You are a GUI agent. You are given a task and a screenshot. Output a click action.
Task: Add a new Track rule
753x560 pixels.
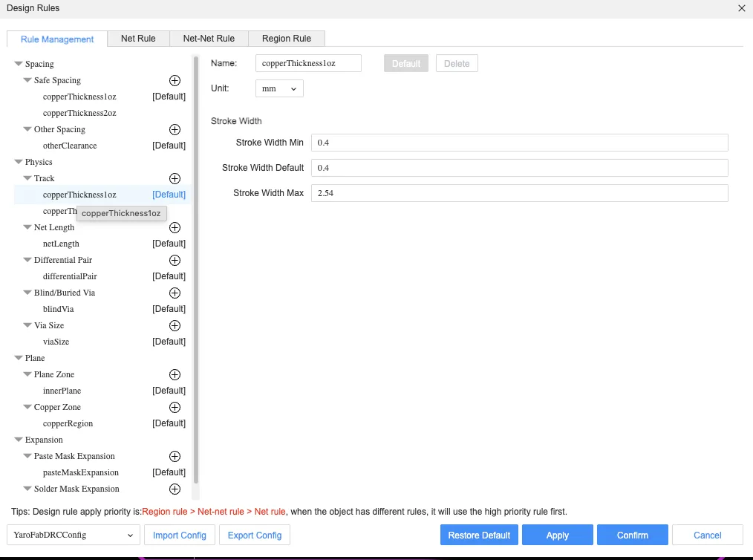[175, 178]
